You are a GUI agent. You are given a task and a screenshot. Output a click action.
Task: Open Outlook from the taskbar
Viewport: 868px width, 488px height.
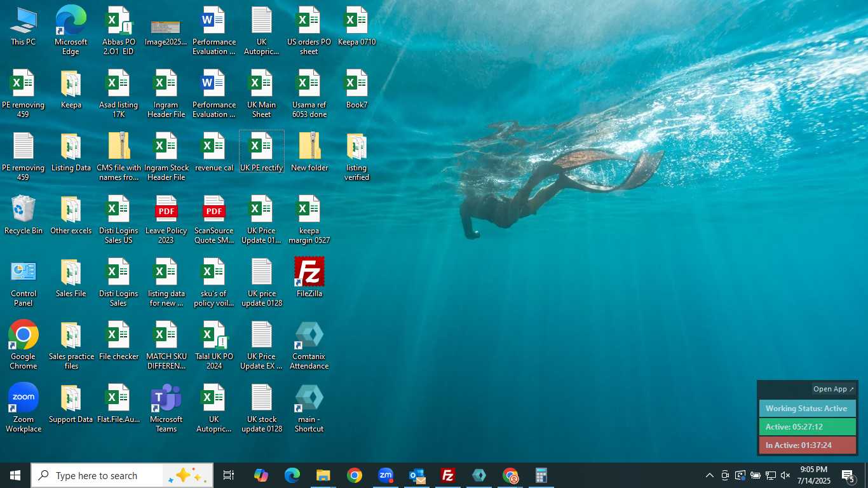click(x=417, y=475)
